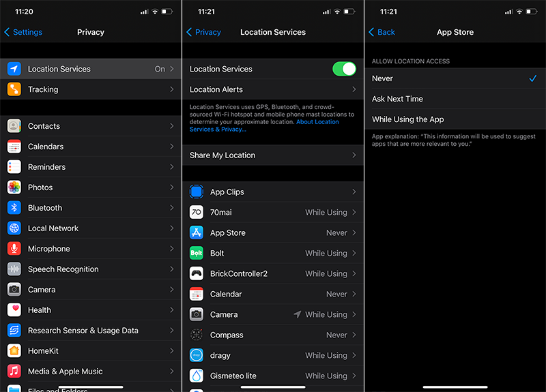Open the Health privacy row
Viewport: 546px width, 392px height.
[x=91, y=310]
